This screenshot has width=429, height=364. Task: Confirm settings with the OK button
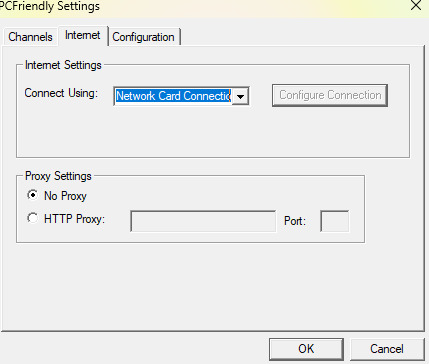[x=306, y=349]
